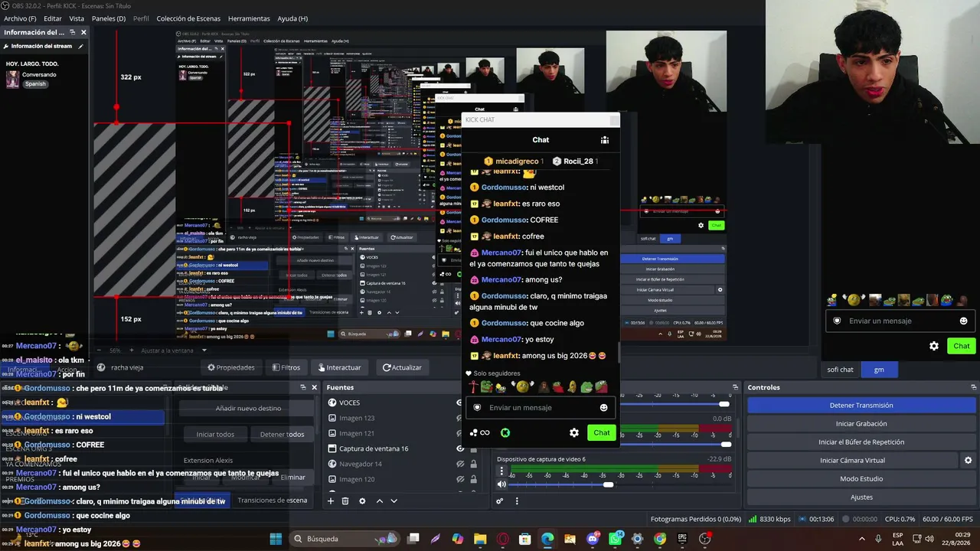Open the Vista menu
Screen dimensions: 980x551
click(x=77, y=18)
